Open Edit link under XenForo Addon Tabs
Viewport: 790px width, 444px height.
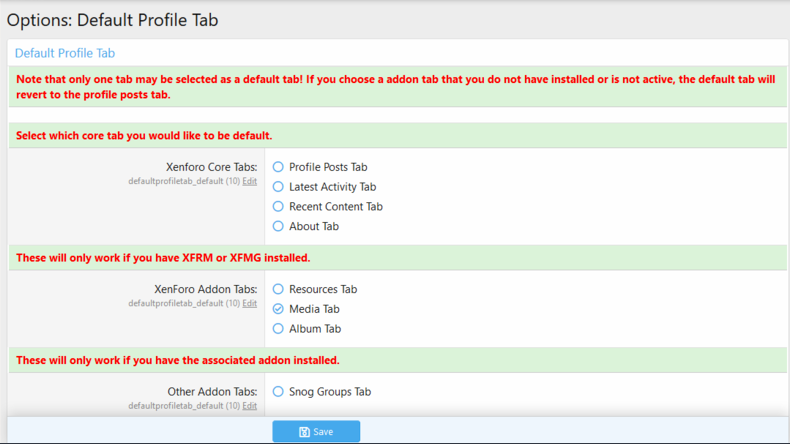click(249, 304)
